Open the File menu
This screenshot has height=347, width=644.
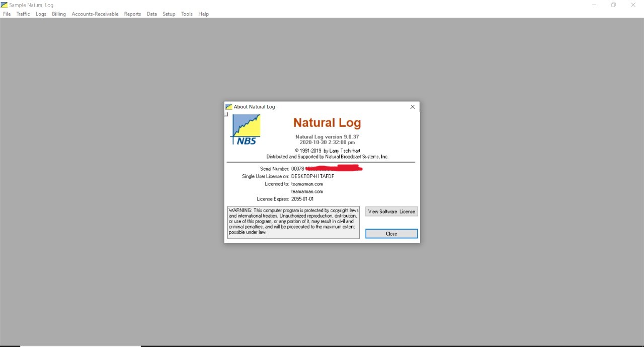(7, 14)
